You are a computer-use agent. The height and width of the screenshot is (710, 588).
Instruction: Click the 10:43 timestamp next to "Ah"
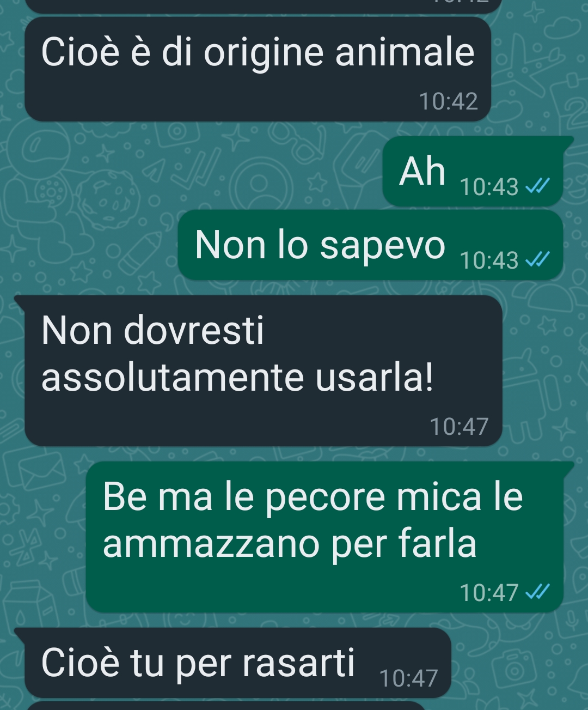click(x=489, y=187)
